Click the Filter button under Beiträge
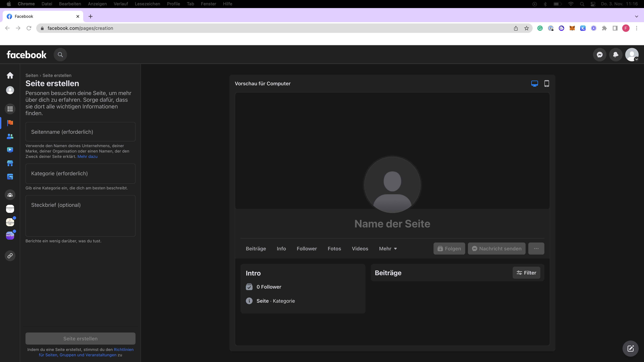The height and width of the screenshot is (362, 644). (526, 273)
